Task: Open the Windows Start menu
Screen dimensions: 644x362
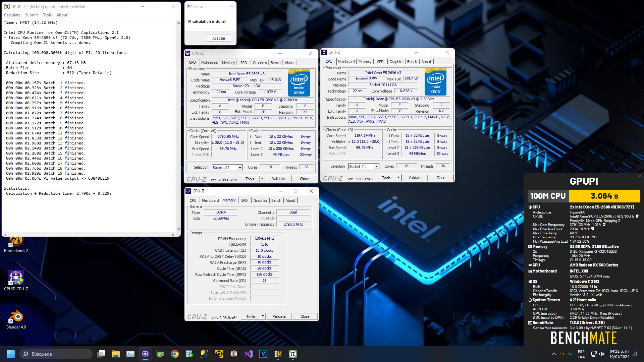Action: click(11, 354)
